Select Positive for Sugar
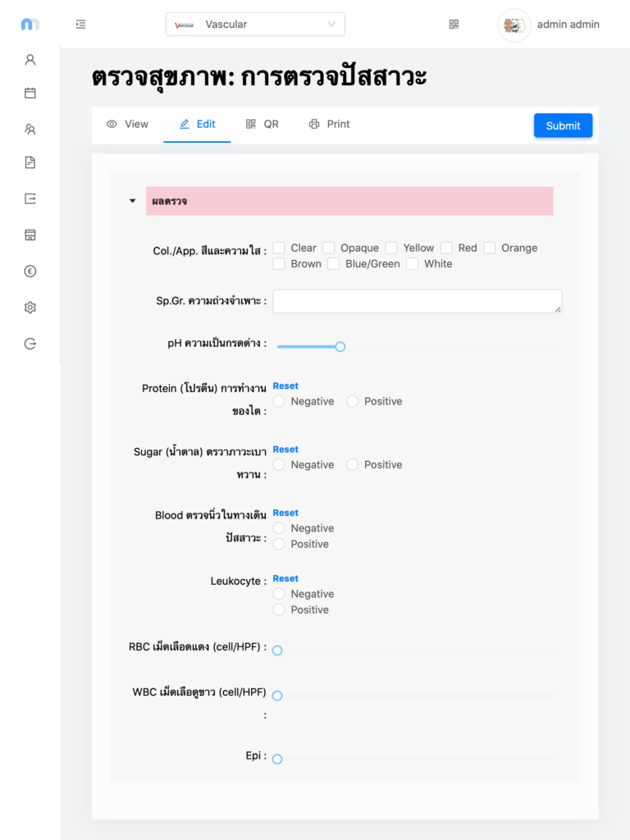 (x=352, y=464)
